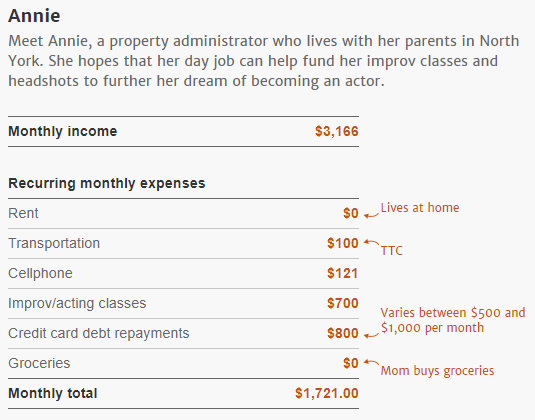Image resolution: width=535 pixels, height=420 pixels.
Task: Click the Lives at home annotation
Action: 420,207
